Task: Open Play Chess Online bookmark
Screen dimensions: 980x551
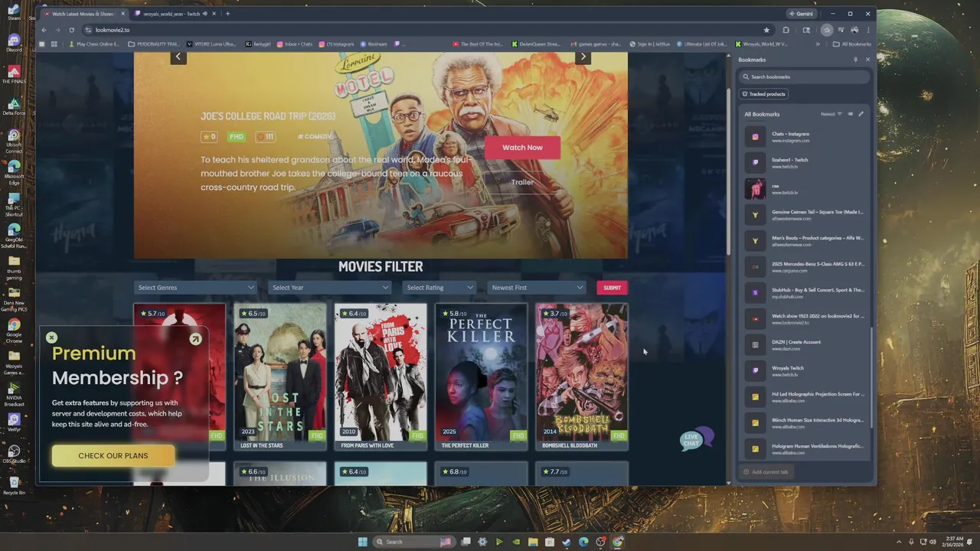Action: [94, 44]
